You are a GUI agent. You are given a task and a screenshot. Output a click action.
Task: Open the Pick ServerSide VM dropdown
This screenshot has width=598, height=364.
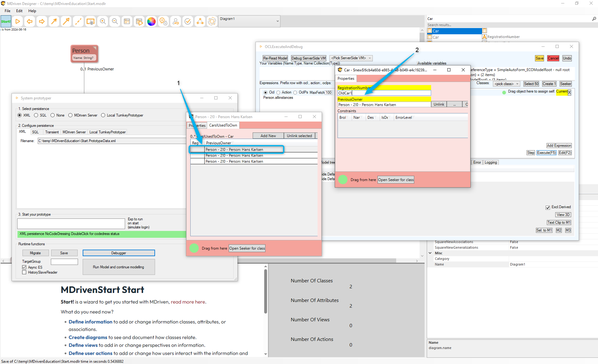click(x=351, y=58)
